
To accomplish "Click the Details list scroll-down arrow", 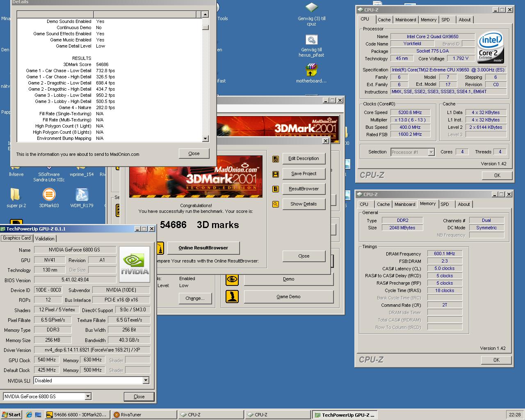I will click(205, 139).
